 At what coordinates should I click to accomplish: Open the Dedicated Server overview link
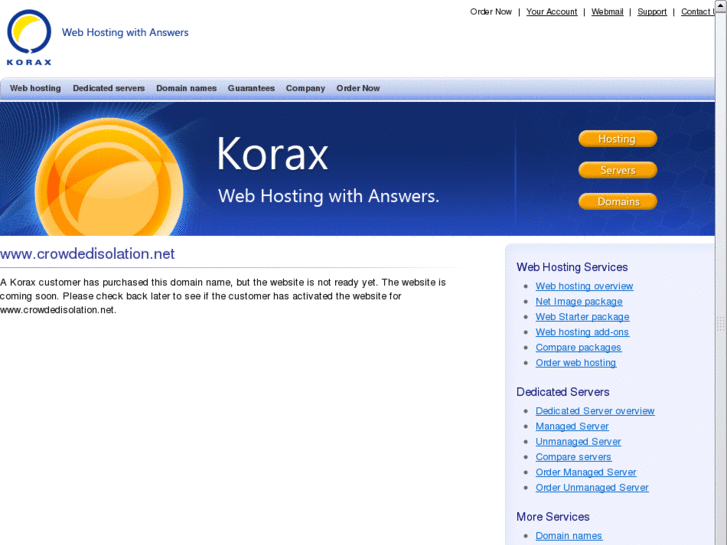click(595, 411)
